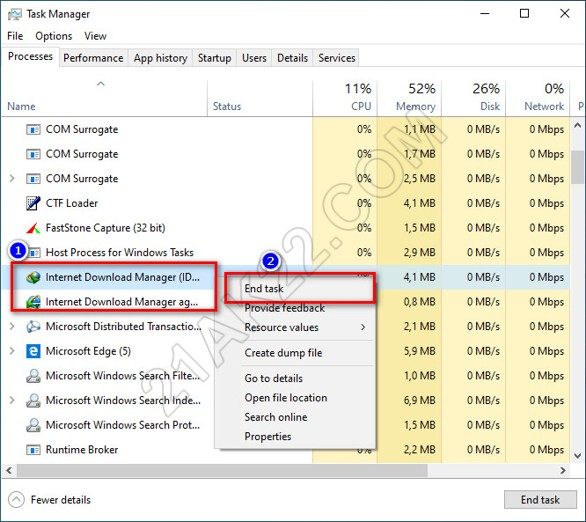Switch to the Services tab
Image resolution: width=586 pixels, height=522 pixels.
337,58
